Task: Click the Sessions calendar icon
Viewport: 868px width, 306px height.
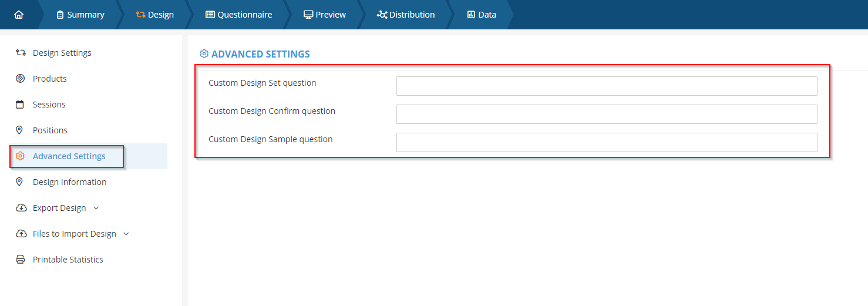Action: (x=21, y=105)
